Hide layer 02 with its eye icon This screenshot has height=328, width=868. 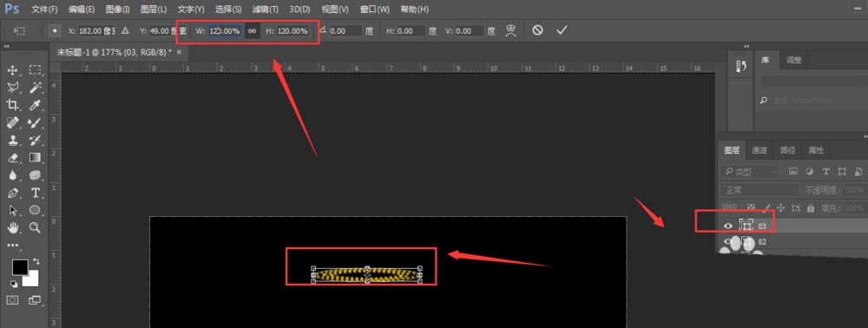coord(728,242)
